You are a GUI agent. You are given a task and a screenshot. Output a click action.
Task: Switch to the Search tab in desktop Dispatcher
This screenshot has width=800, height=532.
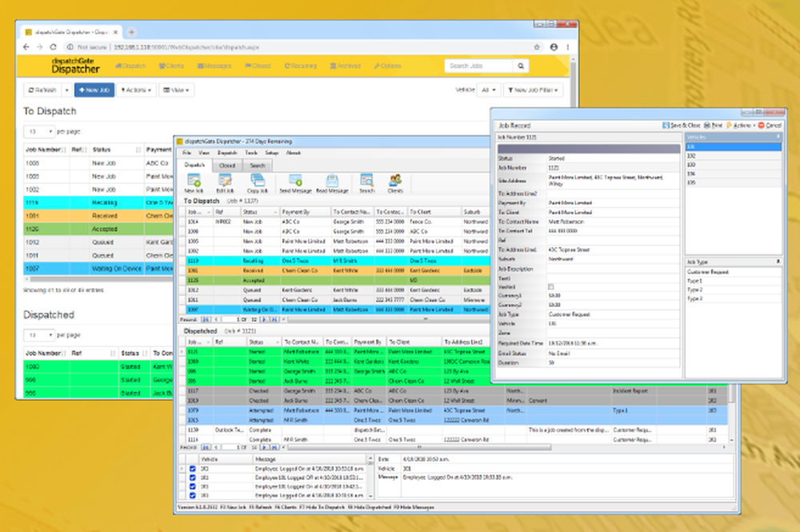258,166
